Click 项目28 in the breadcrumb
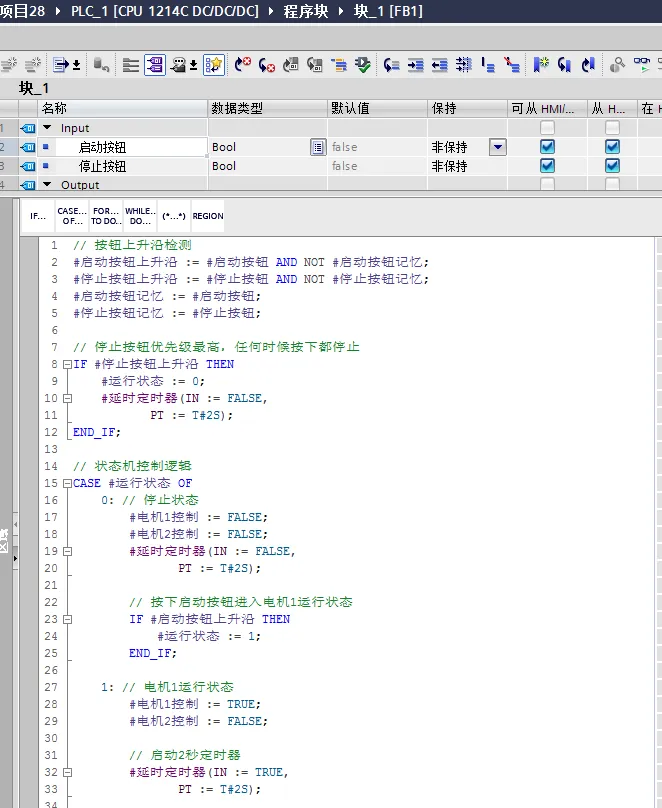The width and height of the screenshot is (662, 808). click(22, 11)
